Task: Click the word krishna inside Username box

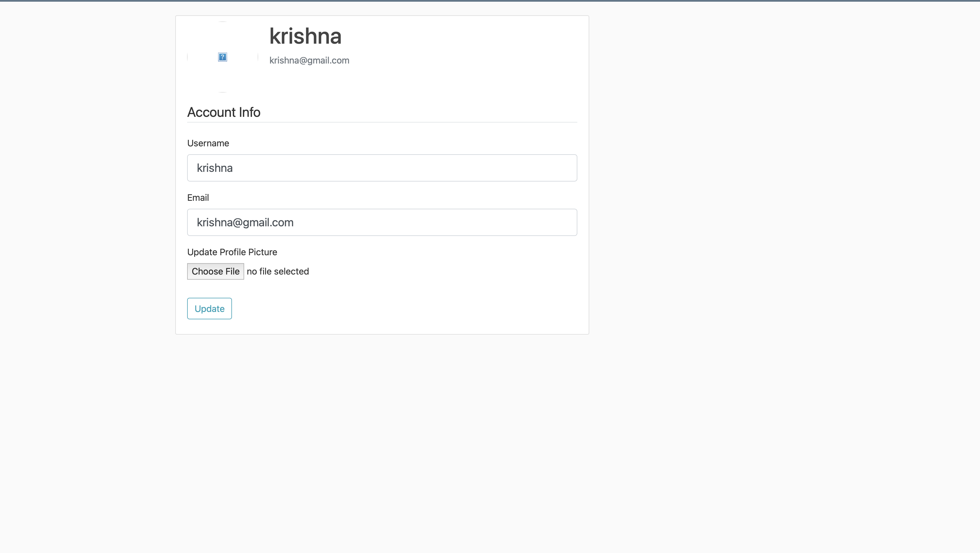Action: [x=215, y=168]
